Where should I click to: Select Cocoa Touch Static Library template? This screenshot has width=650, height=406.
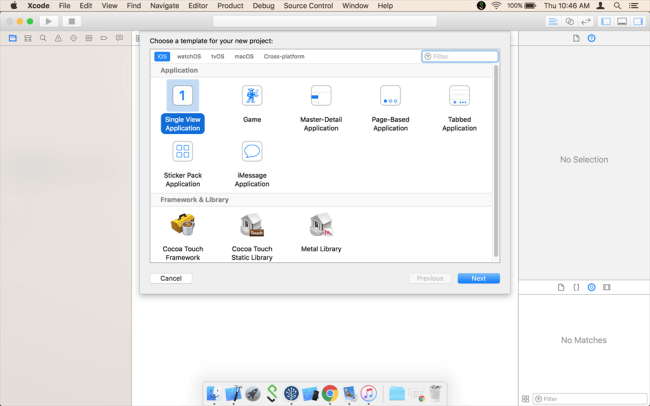pyautogui.click(x=252, y=237)
